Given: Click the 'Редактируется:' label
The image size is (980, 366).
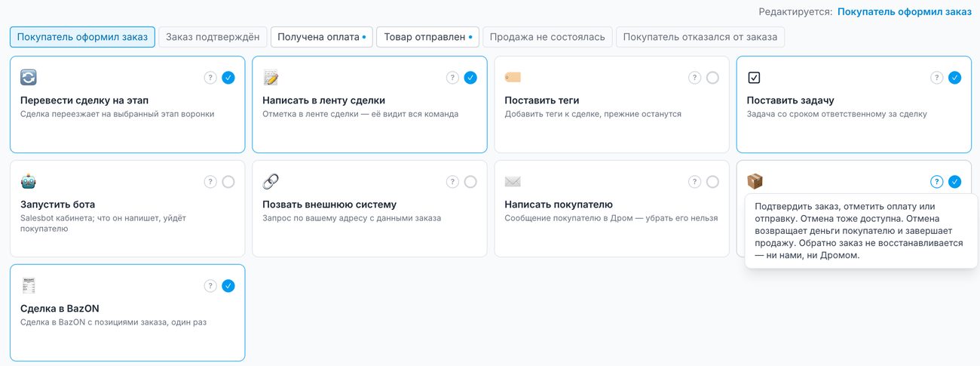Looking at the screenshot, I should 795,11.
